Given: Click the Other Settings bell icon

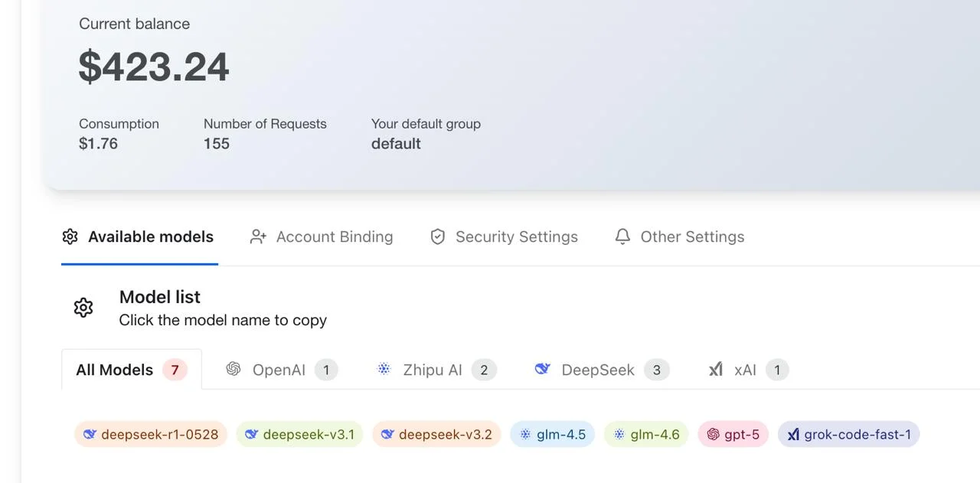Looking at the screenshot, I should click(x=623, y=237).
